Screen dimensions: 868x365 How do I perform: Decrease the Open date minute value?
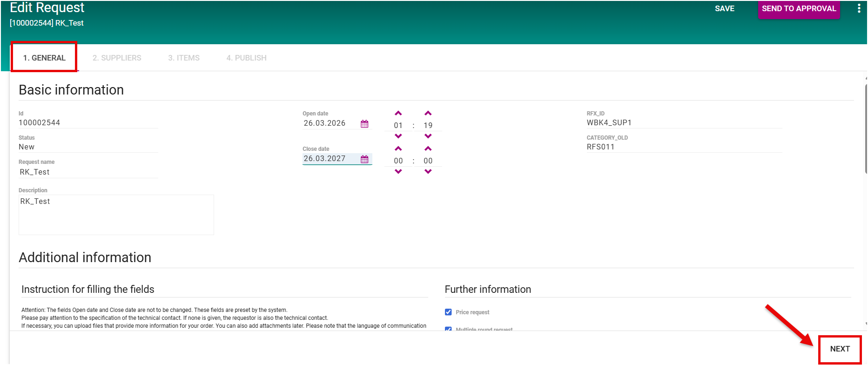point(428,136)
